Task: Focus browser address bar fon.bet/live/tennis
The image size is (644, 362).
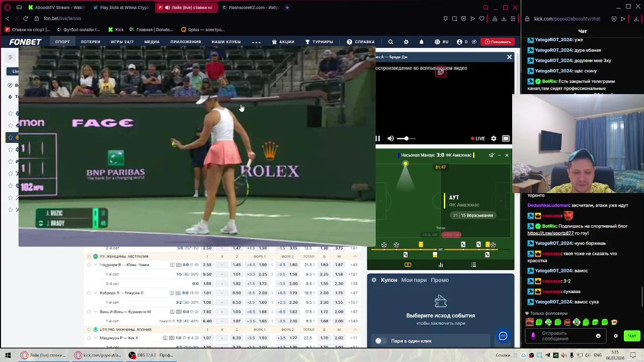Action: (x=62, y=19)
